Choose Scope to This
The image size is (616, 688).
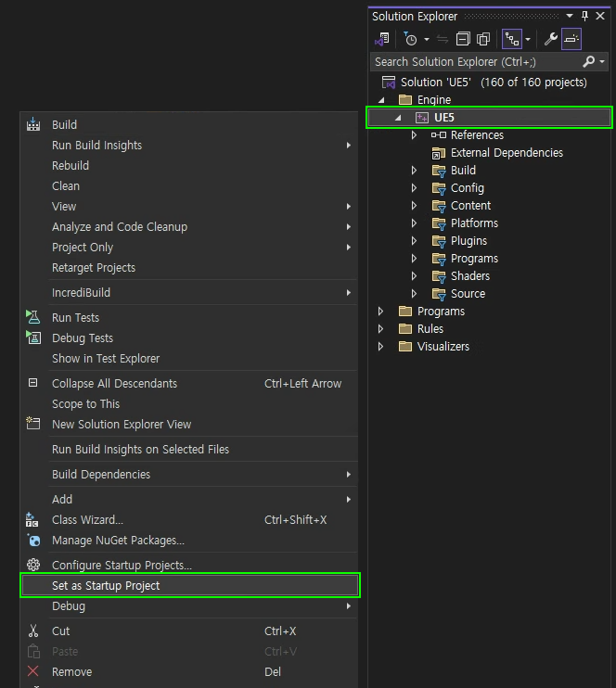click(85, 403)
